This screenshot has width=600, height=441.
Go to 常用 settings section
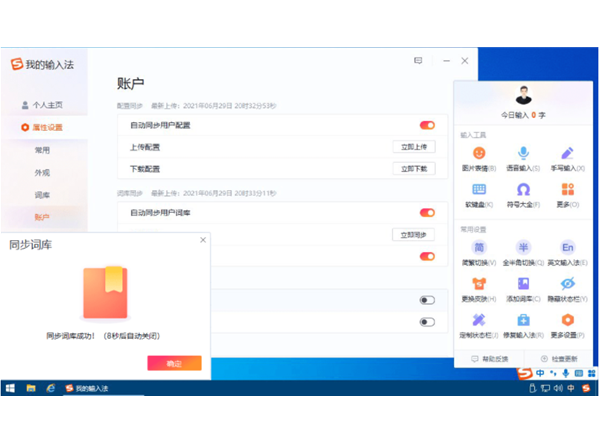pyautogui.click(x=42, y=150)
